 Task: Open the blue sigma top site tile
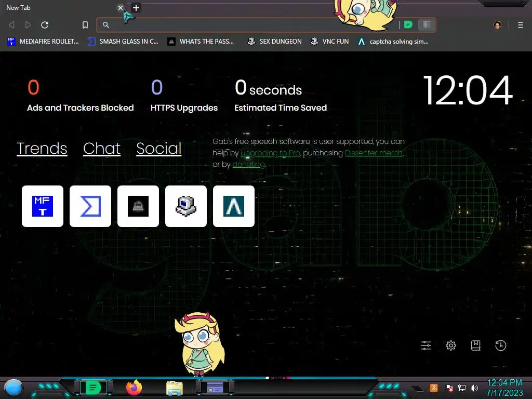coord(90,206)
